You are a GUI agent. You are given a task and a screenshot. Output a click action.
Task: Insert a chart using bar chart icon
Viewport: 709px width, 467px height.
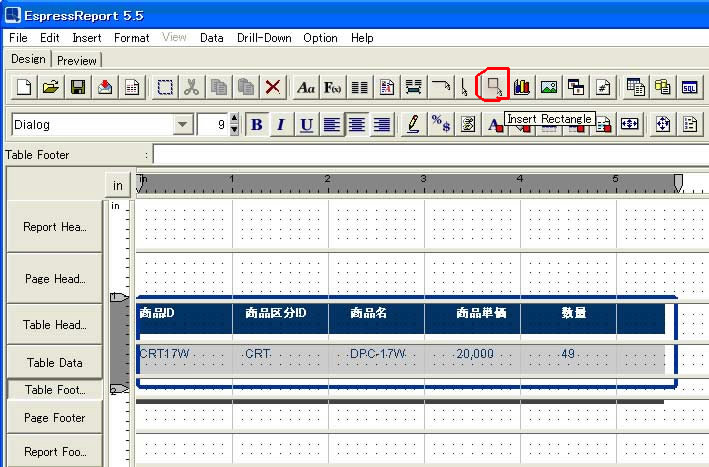[x=521, y=87]
